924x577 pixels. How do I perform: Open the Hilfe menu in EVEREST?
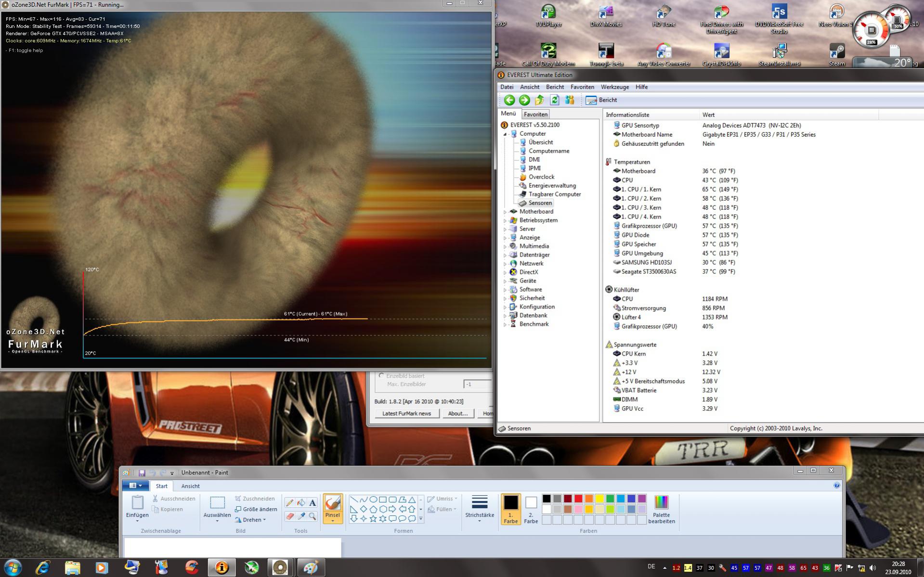tap(642, 87)
